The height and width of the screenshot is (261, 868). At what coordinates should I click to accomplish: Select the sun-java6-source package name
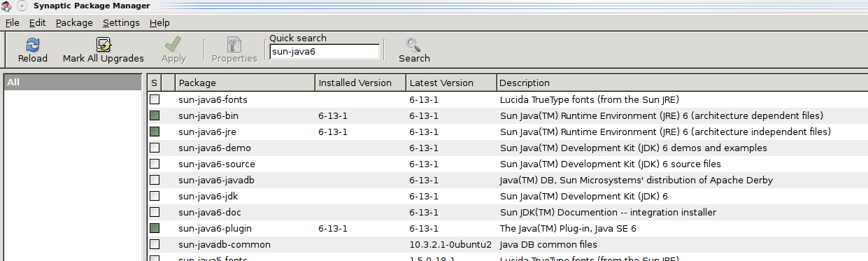tap(217, 164)
